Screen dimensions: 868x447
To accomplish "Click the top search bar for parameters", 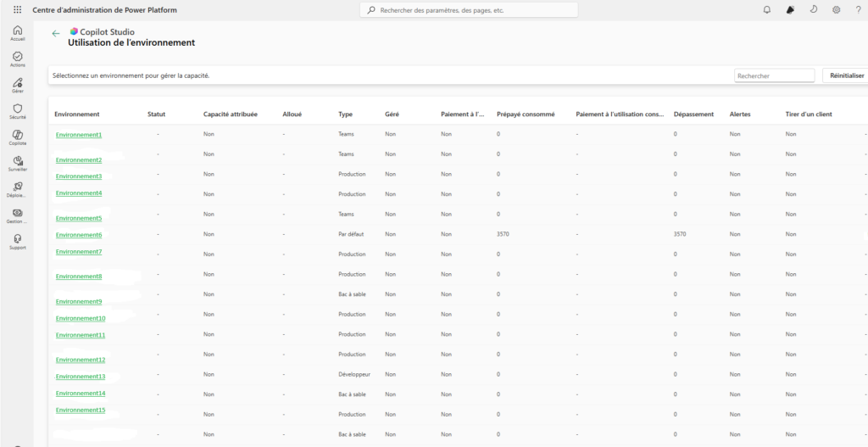I will pos(469,10).
